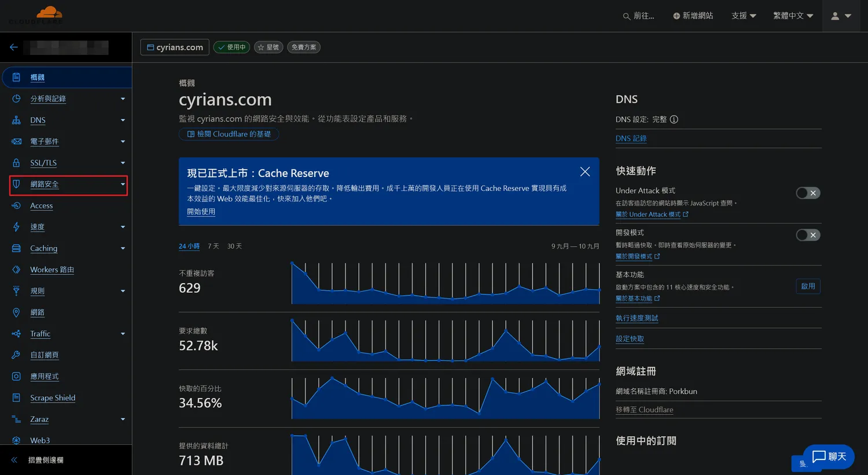Expand the 網路安全 sidebar section
868x475 pixels.
point(68,185)
